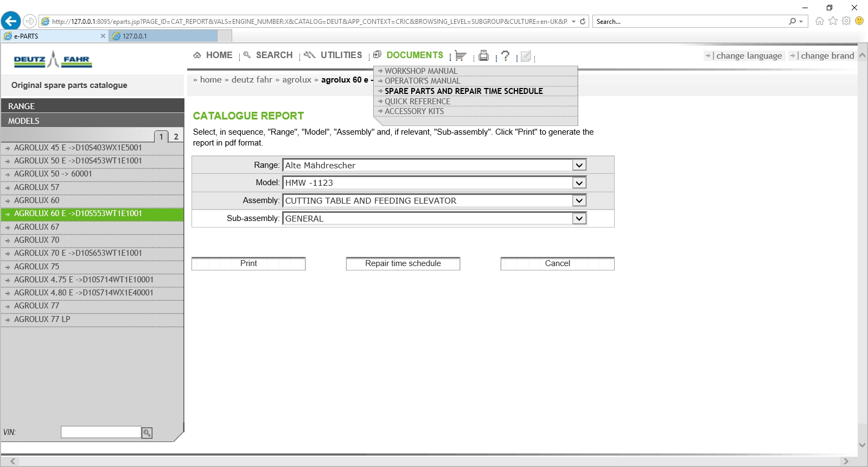Click deutz fahr breadcrumb link
Viewport: 868px width, 467px height.
coord(252,80)
